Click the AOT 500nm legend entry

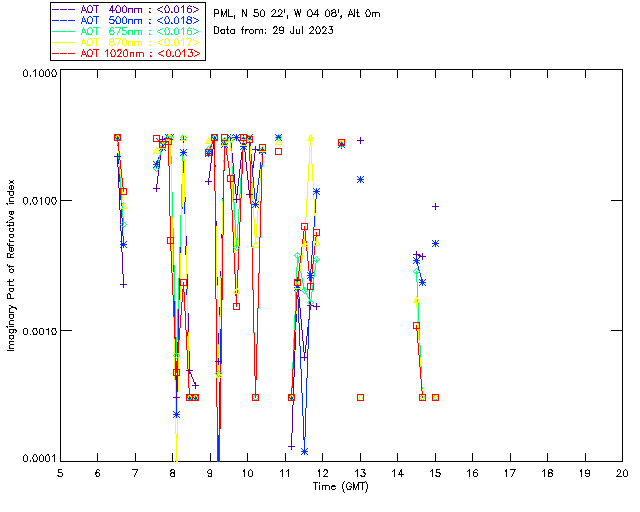[x=127, y=20]
